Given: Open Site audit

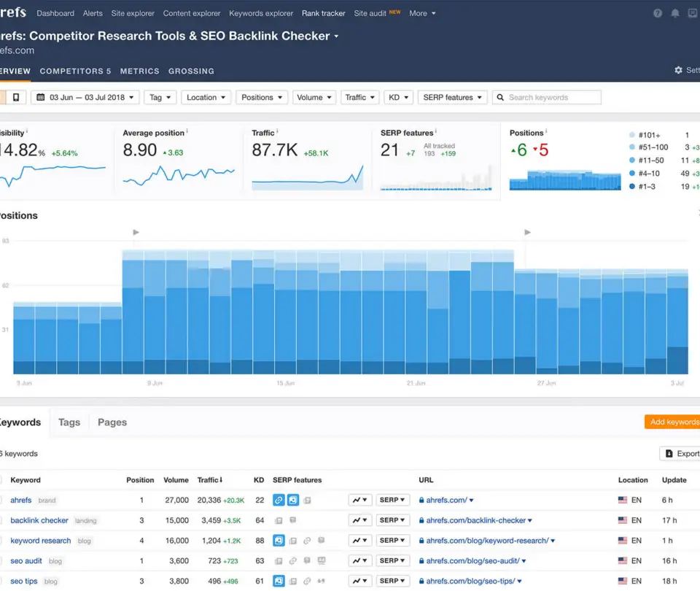Looking at the screenshot, I should 370,13.
